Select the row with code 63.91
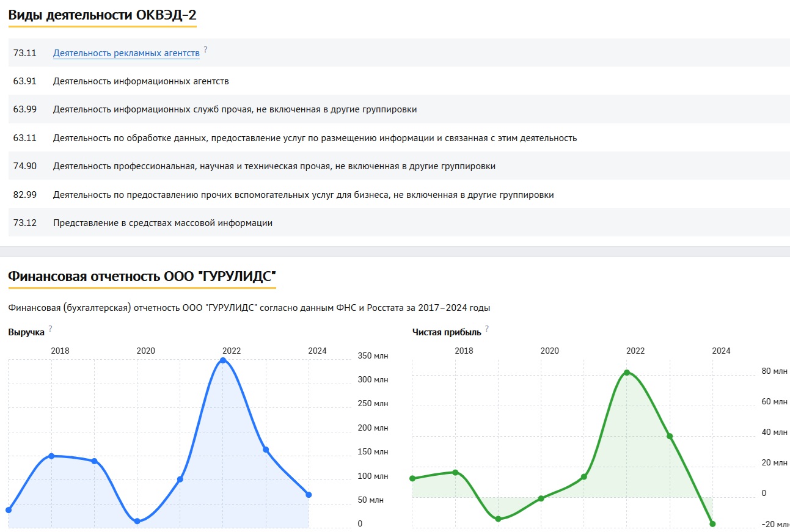The width and height of the screenshot is (790, 532). tap(141, 81)
